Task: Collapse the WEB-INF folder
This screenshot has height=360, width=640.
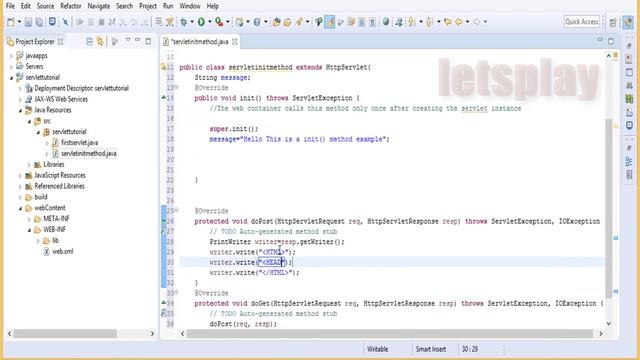Action: pyautogui.click(x=29, y=230)
